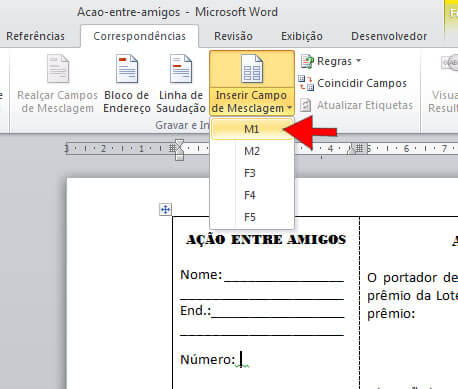Switch to the Revisão tab
This screenshot has height=389, width=458.
coord(233,36)
